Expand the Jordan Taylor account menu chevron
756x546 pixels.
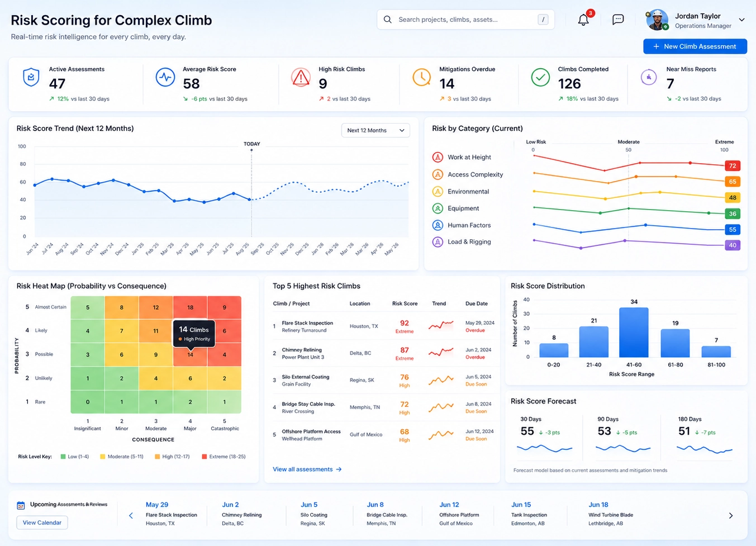click(741, 20)
